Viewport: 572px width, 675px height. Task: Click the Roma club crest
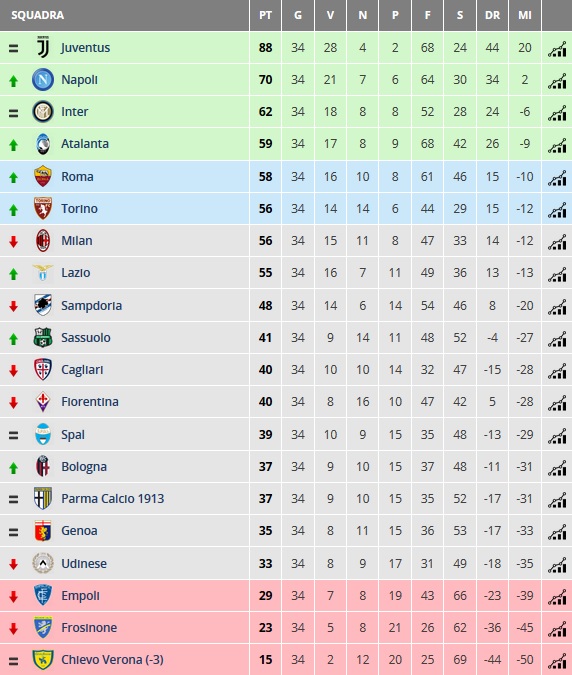click(x=43, y=176)
